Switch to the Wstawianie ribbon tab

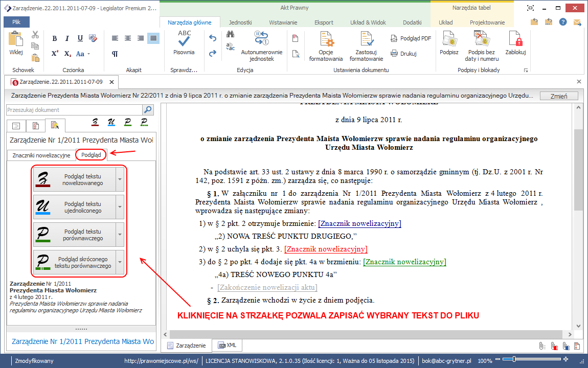click(x=283, y=22)
